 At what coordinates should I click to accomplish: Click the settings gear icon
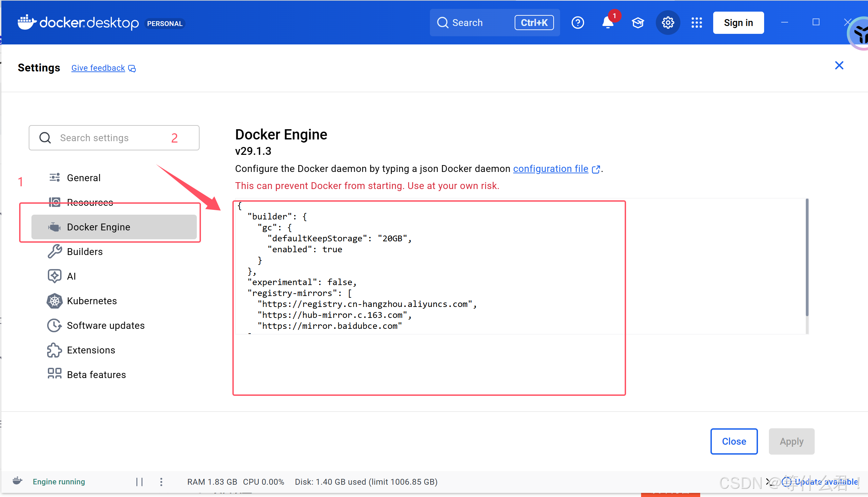pos(668,23)
